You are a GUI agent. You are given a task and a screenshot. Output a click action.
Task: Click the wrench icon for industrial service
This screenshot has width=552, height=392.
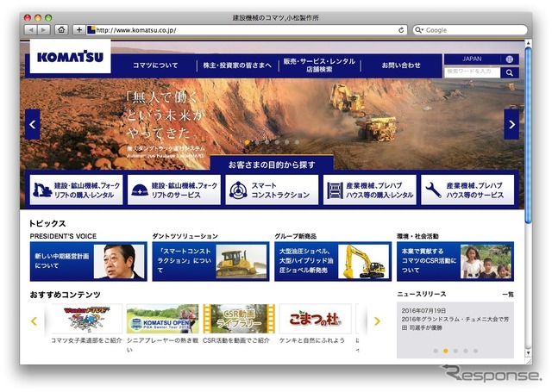tap(433, 190)
